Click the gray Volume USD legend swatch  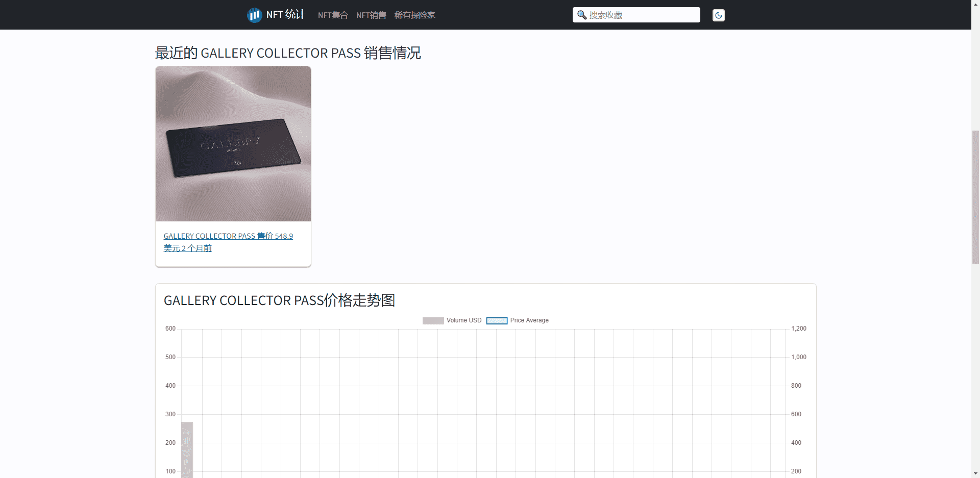pos(433,320)
